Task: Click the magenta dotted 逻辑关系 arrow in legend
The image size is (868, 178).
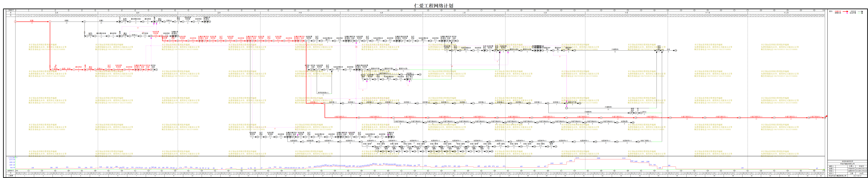Action: point(845,13)
